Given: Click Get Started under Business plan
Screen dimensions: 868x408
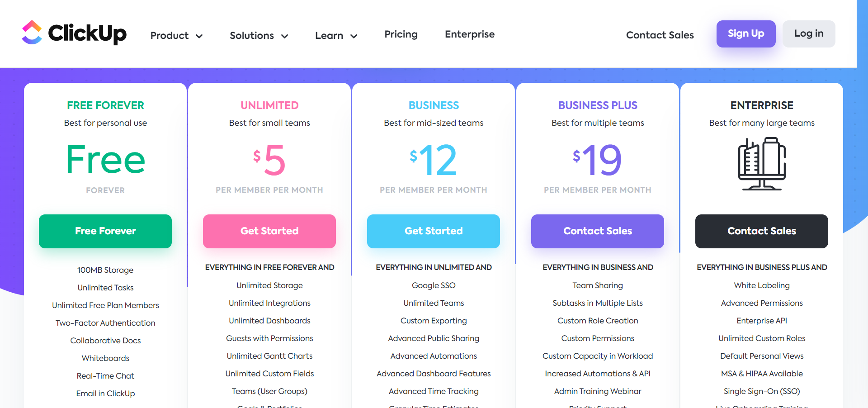Looking at the screenshot, I should coord(434,231).
